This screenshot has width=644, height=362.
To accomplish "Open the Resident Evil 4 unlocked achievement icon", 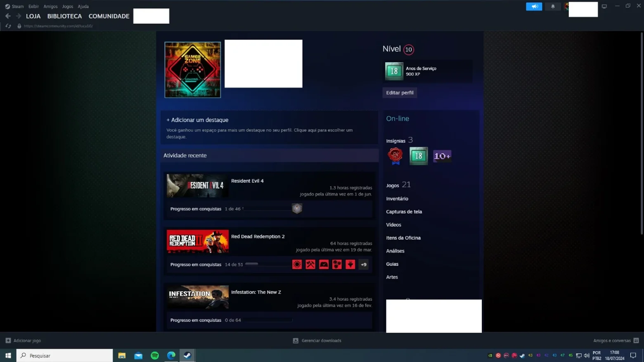I will pyautogui.click(x=297, y=209).
